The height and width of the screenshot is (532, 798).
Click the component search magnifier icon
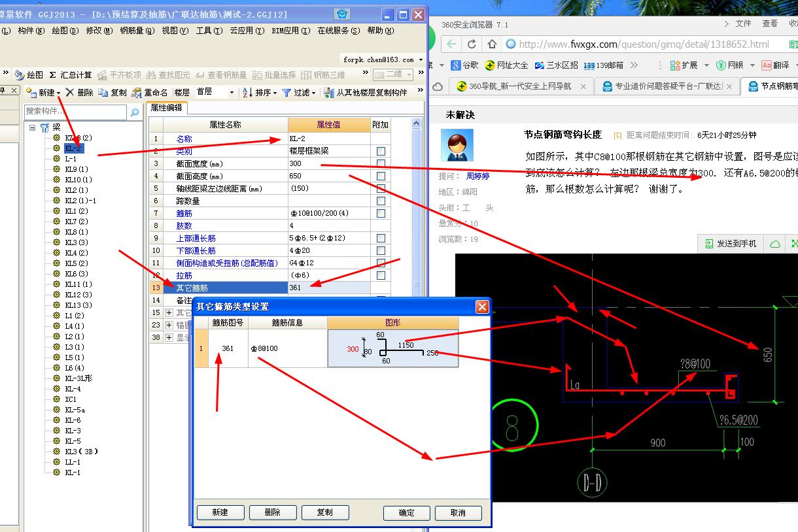tap(135, 112)
